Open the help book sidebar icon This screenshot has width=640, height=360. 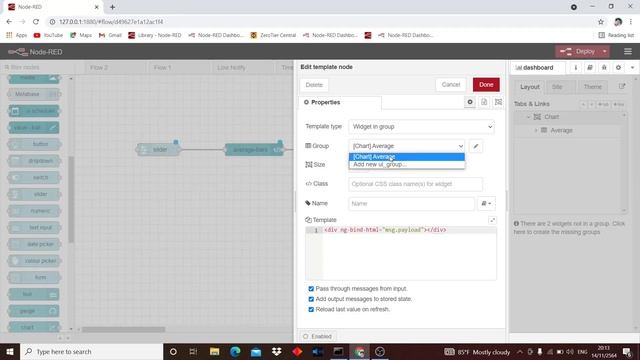click(x=590, y=68)
